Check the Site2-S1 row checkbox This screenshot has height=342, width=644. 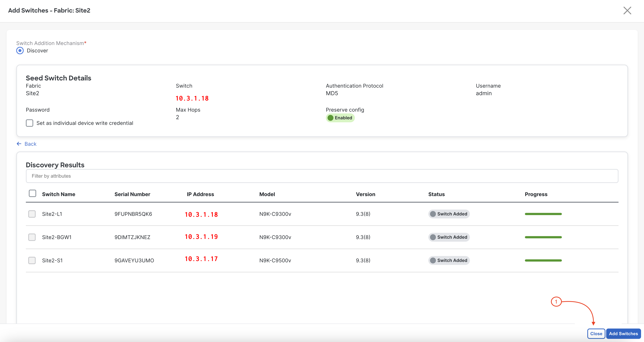point(32,260)
